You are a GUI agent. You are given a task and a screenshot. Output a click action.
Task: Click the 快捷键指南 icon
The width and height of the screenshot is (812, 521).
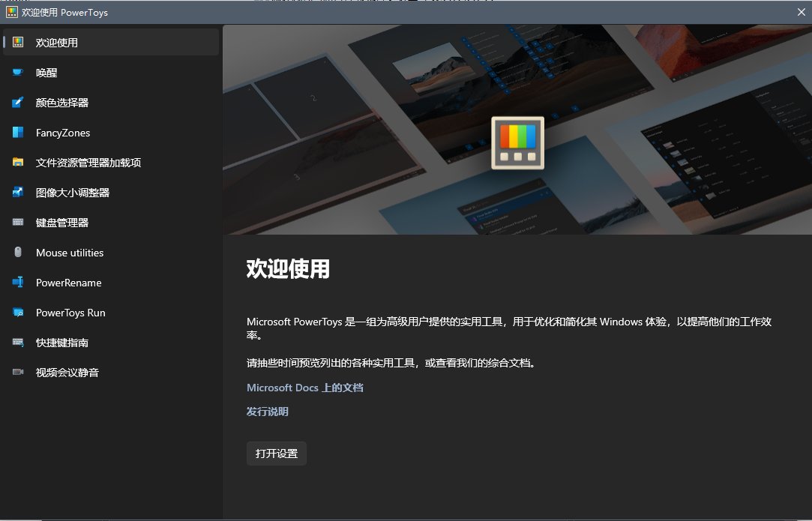18,343
